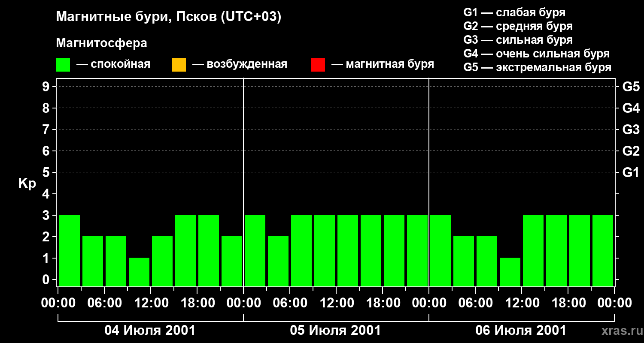644x343 pixels.
Task: Click the green 'спокойная' legend swatch
Action: (63, 65)
